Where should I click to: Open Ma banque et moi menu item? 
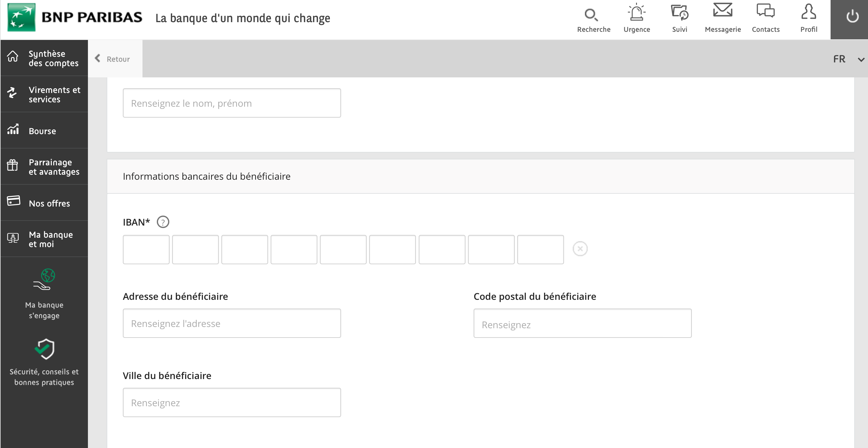(x=44, y=239)
